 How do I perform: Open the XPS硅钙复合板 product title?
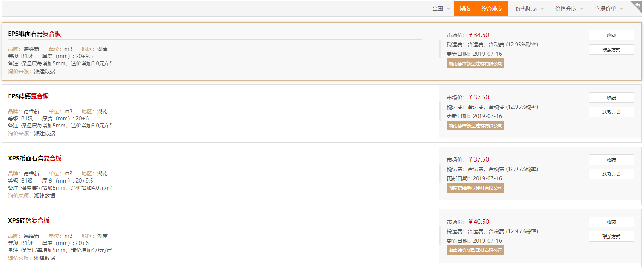coord(29,220)
